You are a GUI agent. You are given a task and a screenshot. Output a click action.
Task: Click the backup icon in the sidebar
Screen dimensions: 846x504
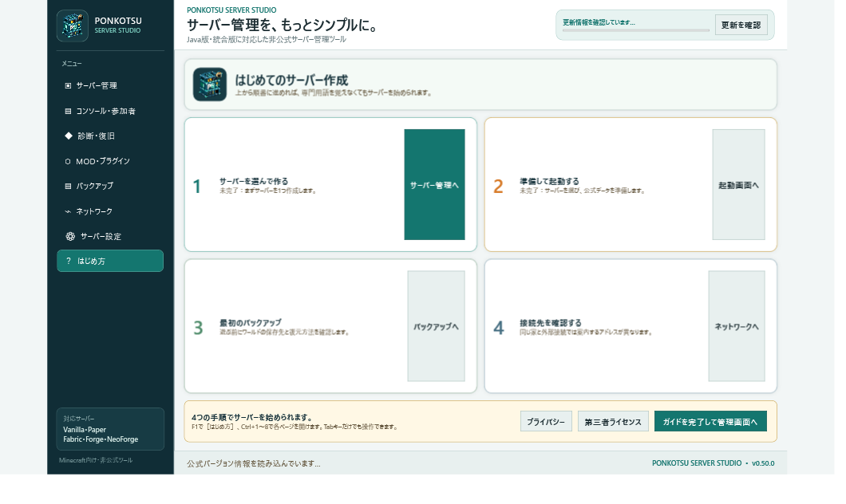point(68,186)
